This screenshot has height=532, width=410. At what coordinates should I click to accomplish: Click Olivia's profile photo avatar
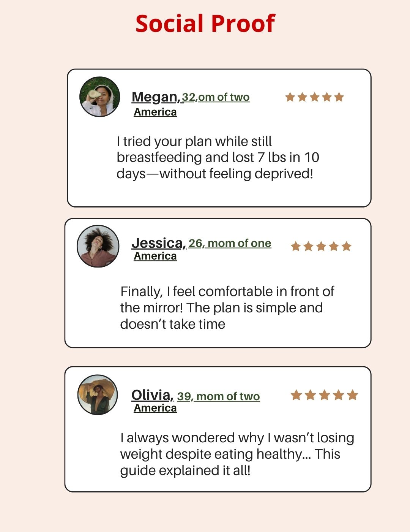tap(98, 395)
